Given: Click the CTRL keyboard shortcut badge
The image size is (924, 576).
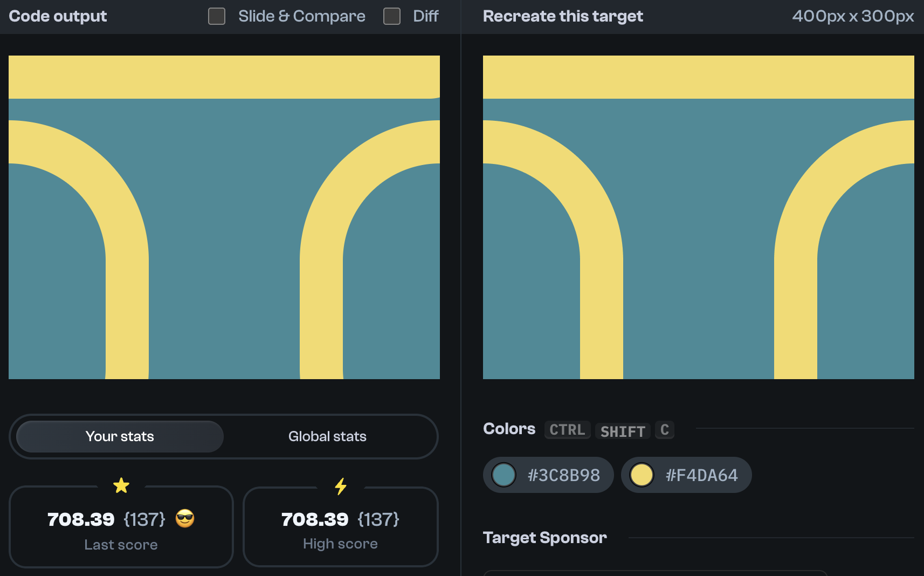Looking at the screenshot, I should (x=567, y=430).
